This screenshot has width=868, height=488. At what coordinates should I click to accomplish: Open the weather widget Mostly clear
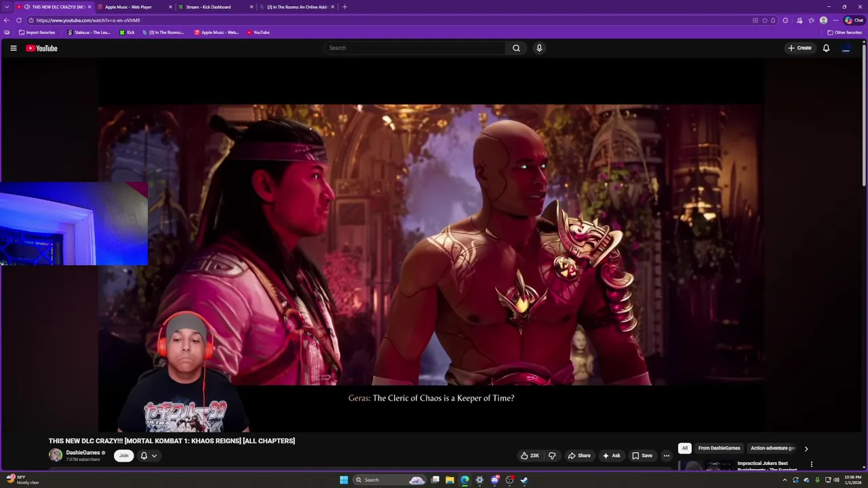(x=22, y=480)
